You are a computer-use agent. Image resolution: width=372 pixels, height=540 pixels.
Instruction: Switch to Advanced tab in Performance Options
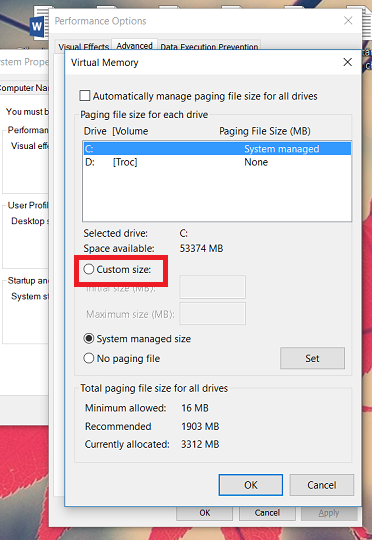click(x=134, y=45)
